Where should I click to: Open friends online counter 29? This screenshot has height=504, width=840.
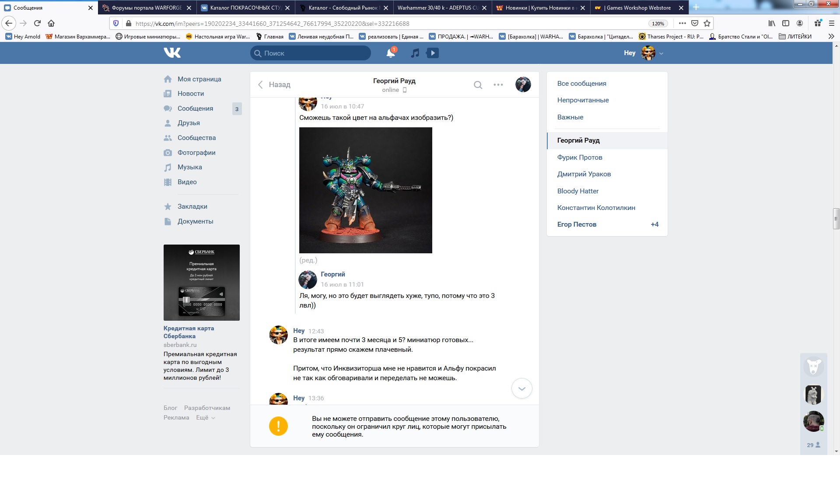(x=813, y=445)
